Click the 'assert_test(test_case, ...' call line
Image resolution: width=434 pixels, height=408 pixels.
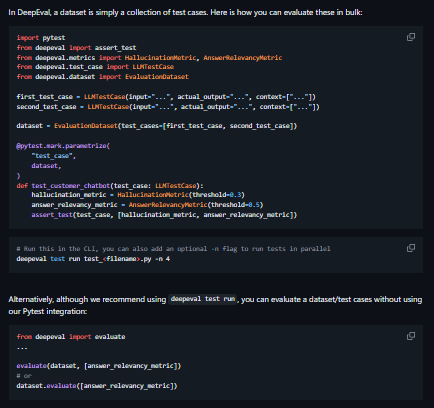coord(164,215)
